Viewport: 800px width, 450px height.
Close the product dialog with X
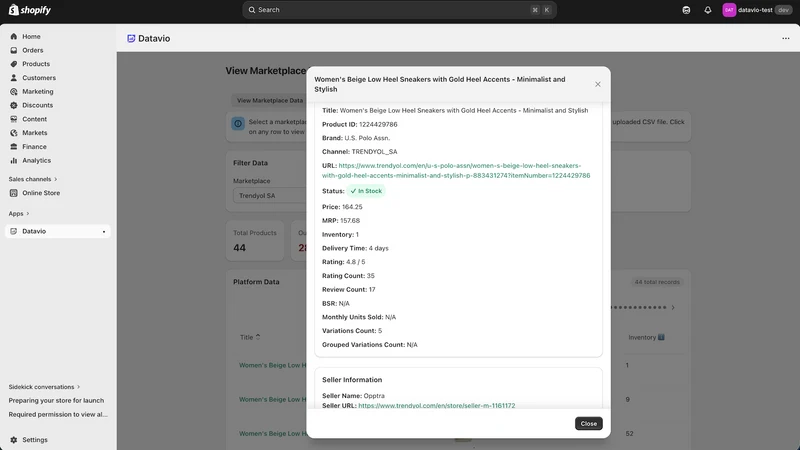[x=597, y=84]
